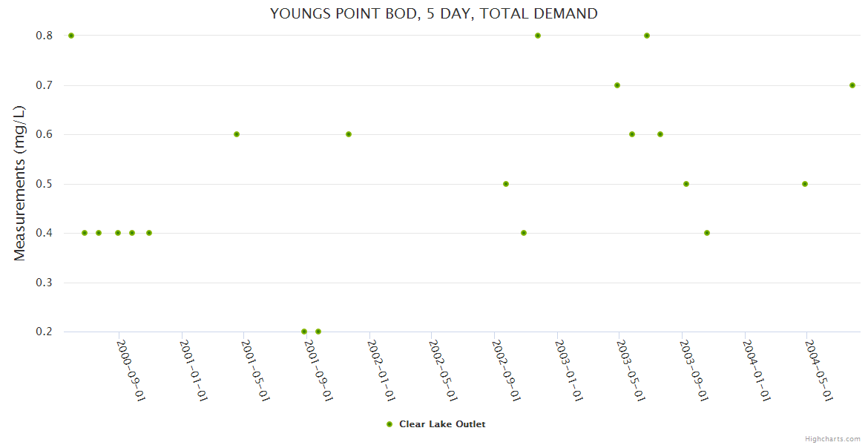Image resolution: width=868 pixels, height=445 pixels.
Task: Click the rightmost 0.4 mg/L data point
Action: point(707,233)
